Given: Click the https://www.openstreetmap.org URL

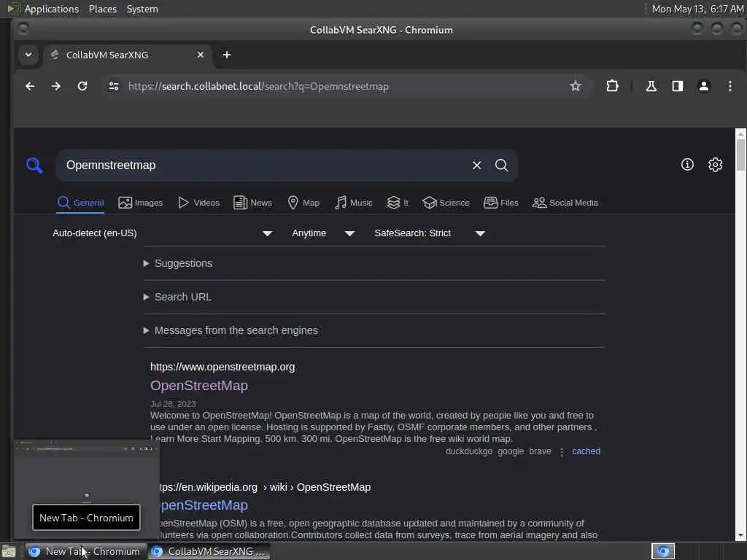Looking at the screenshot, I should [222, 367].
